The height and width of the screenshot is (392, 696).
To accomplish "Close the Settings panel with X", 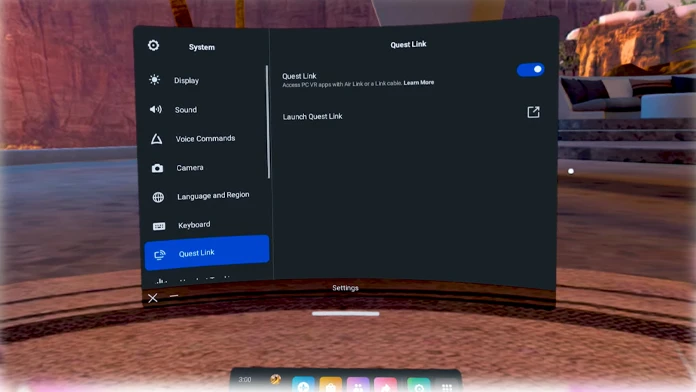I will [153, 298].
